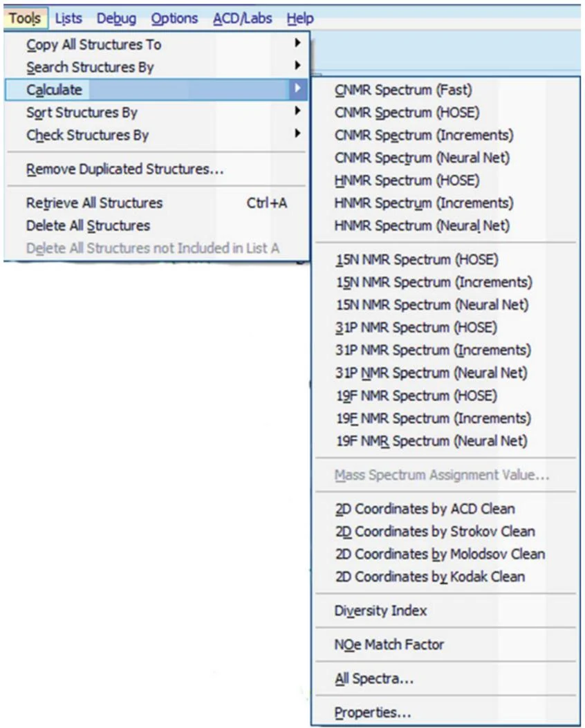Expand Sort Structures By submenu
Screen dimensions: 585x728
156,113
